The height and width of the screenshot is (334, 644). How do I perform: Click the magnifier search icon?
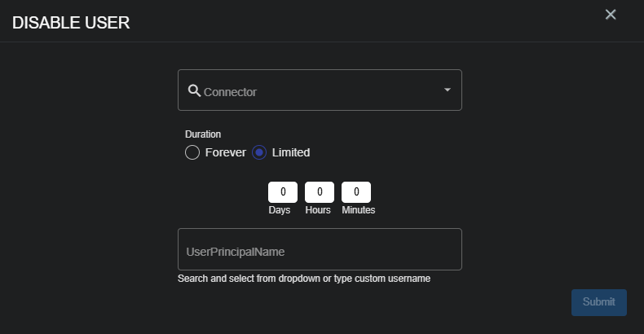point(194,90)
